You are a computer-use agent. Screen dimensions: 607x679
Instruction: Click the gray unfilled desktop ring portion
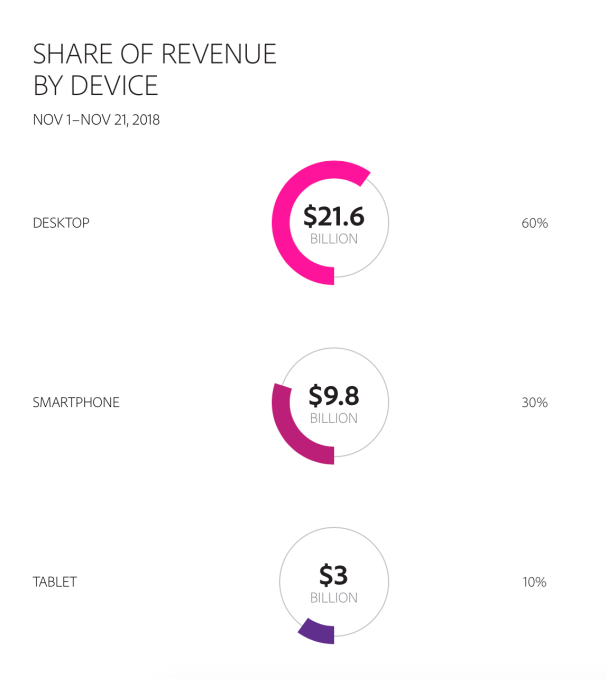[388, 225]
